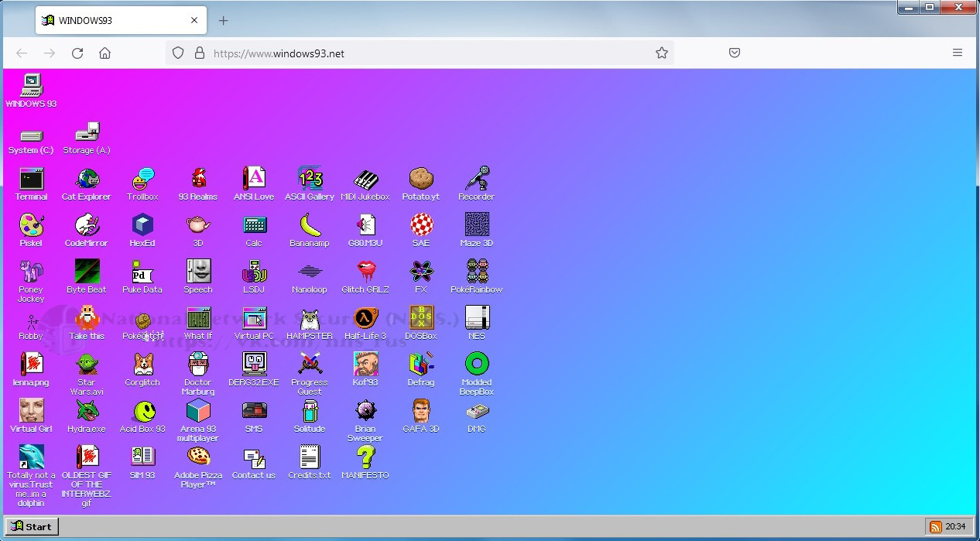Open Puke Data
Screen dimensions: 980x541
click(142, 272)
